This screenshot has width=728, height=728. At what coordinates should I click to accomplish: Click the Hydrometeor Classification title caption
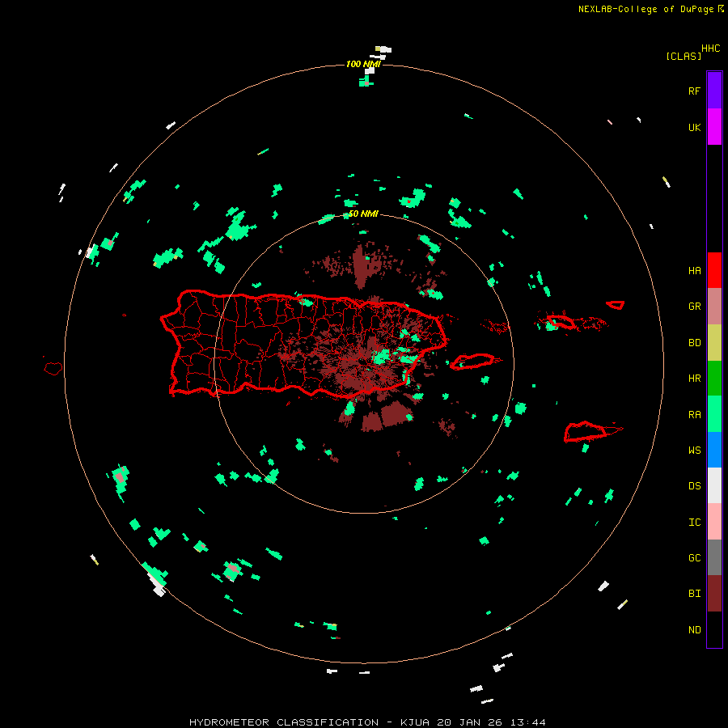pos(367,722)
